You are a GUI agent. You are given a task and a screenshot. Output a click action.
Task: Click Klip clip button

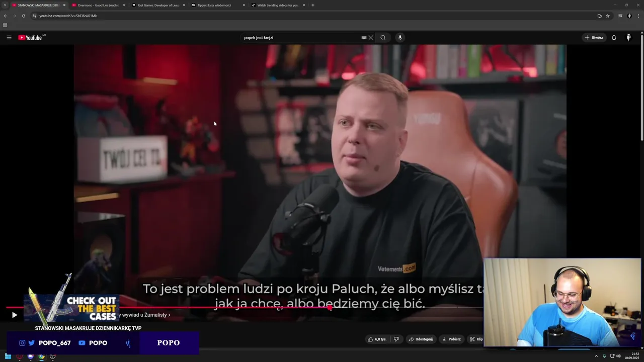click(x=476, y=339)
